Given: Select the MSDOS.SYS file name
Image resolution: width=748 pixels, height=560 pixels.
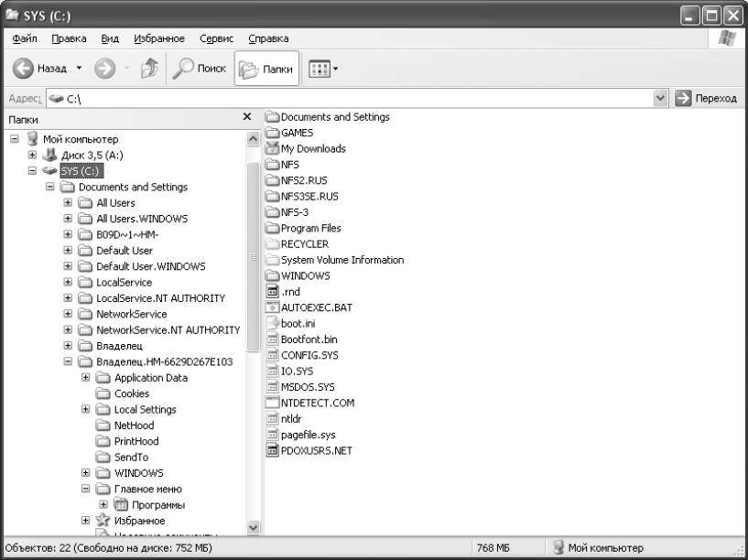Looking at the screenshot, I should tap(308, 387).
